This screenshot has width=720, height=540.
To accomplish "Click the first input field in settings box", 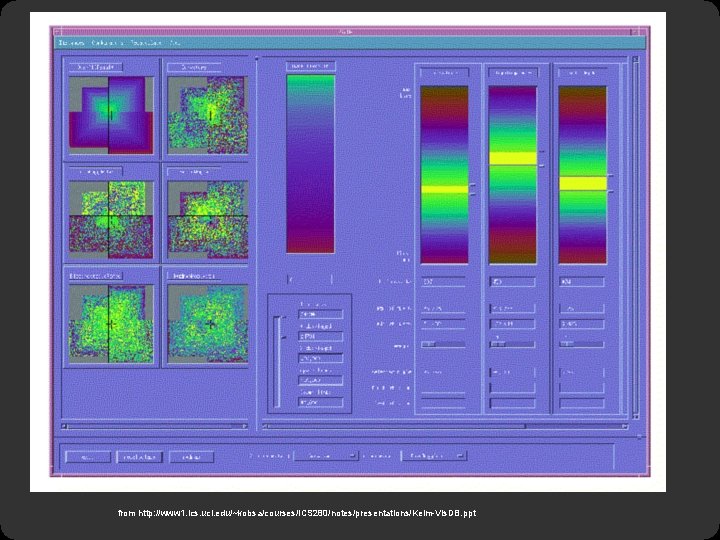I will click(x=321, y=315).
